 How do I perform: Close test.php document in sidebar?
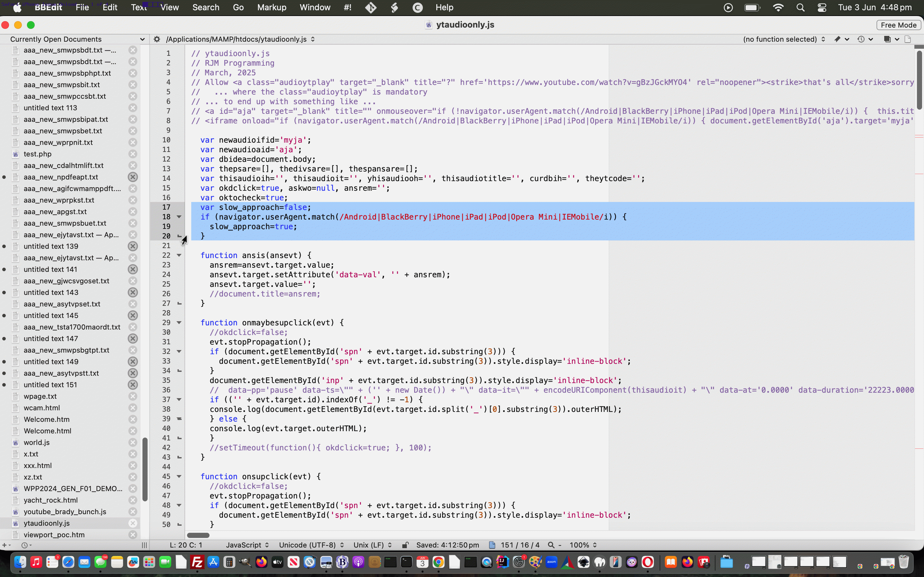tap(133, 154)
